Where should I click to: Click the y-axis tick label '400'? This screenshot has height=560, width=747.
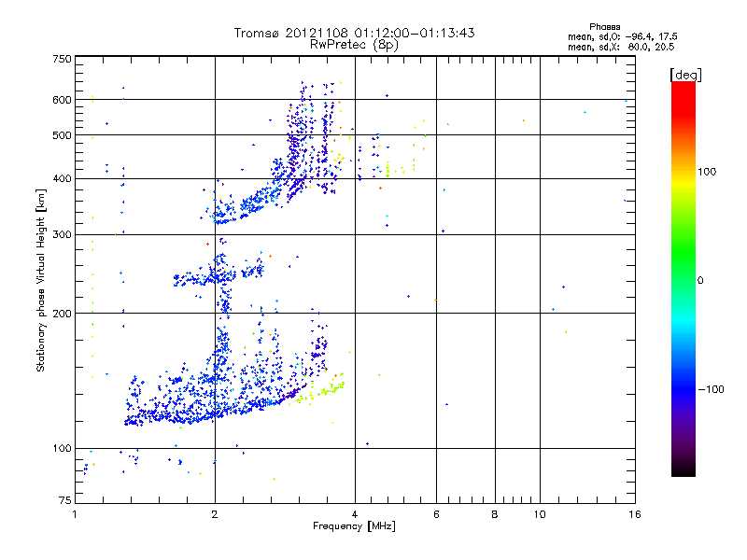tap(62, 178)
